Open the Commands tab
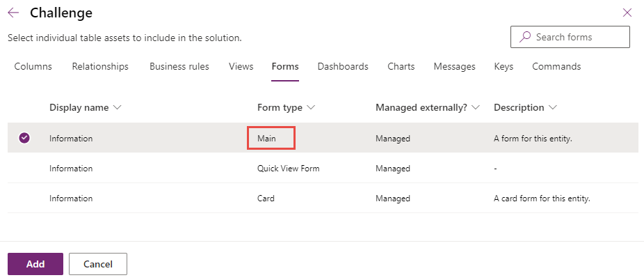Screen dimensions: 644x280 (556, 67)
